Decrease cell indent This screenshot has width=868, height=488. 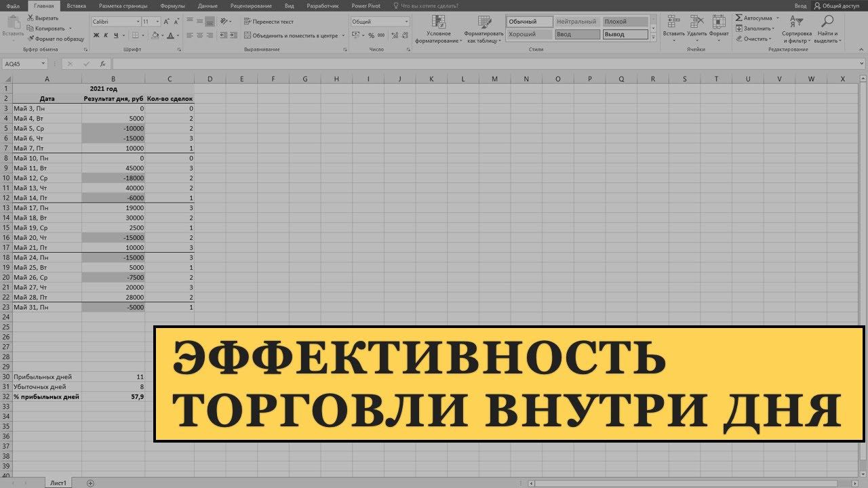tap(224, 35)
